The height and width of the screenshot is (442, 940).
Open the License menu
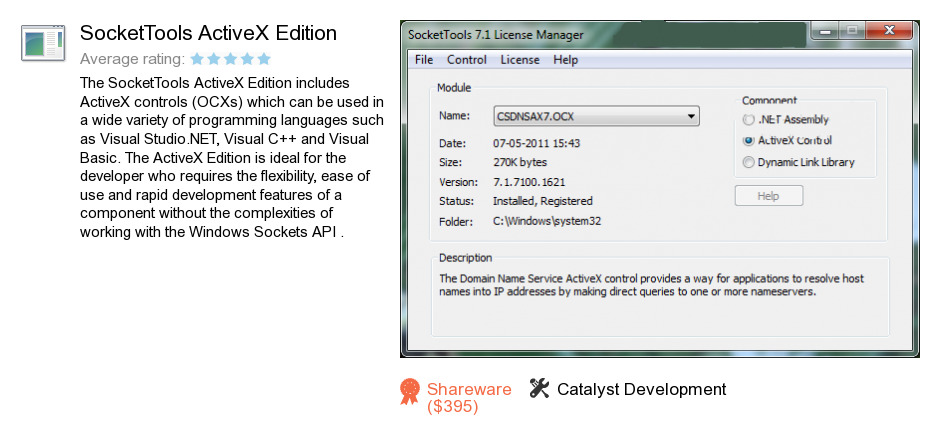point(520,59)
